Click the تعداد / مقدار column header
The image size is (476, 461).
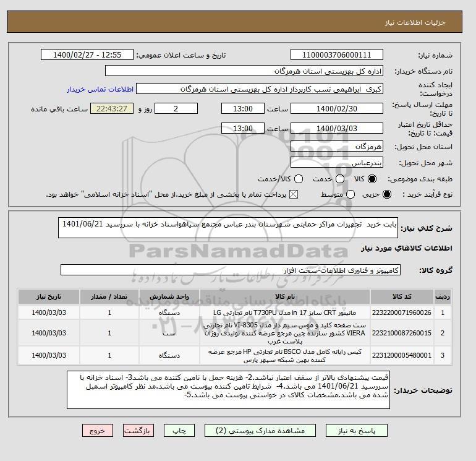[x=109, y=296]
